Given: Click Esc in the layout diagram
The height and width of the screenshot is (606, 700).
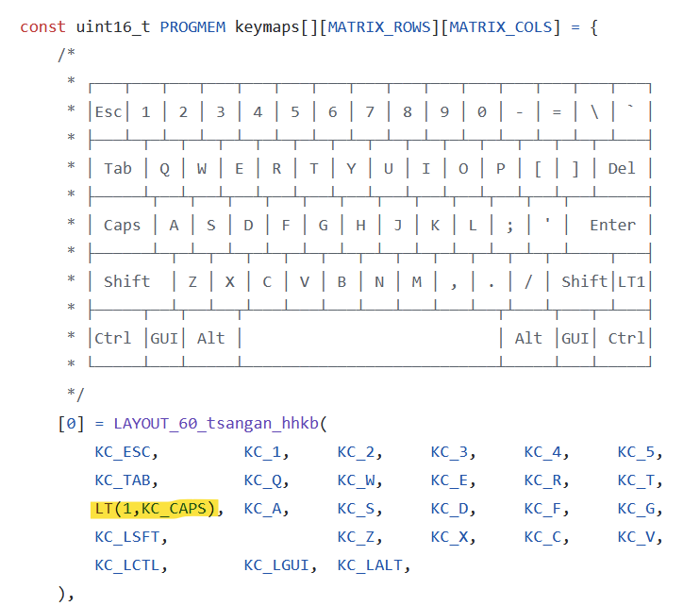Looking at the screenshot, I should tap(108, 111).
